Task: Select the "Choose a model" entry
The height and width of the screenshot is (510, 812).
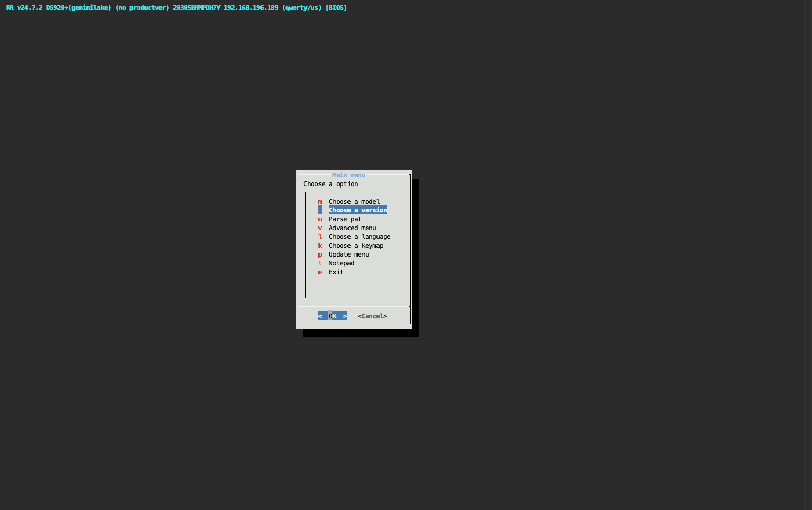Action: coord(354,202)
